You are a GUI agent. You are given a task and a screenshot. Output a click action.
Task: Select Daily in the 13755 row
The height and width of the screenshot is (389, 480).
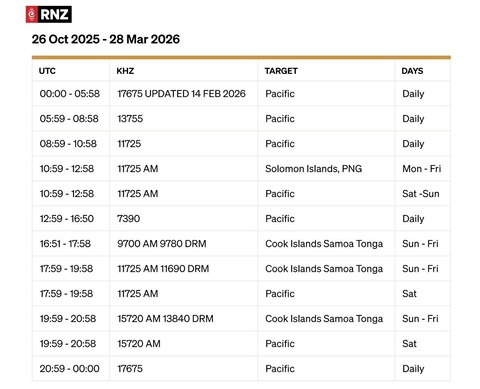(x=413, y=119)
